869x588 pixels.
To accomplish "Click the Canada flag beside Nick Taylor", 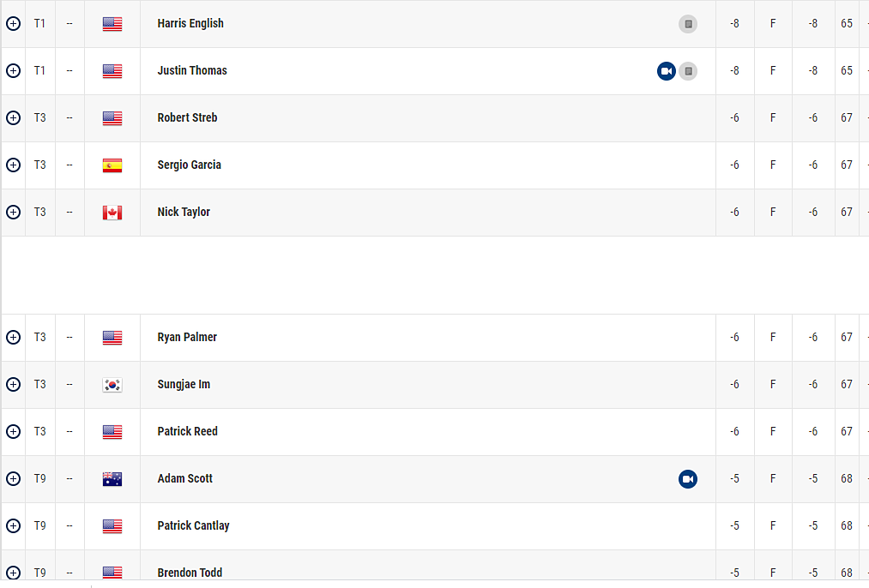I will (x=112, y=213).
